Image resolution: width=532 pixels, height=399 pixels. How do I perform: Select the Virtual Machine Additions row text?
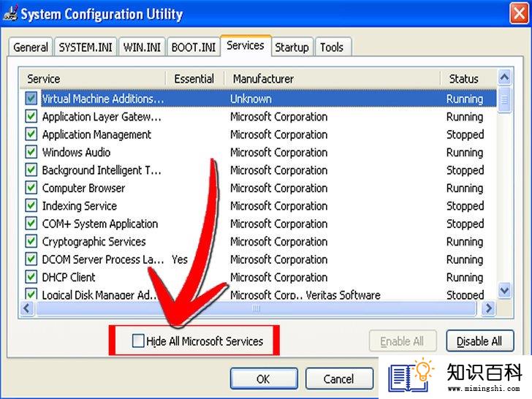103,99
